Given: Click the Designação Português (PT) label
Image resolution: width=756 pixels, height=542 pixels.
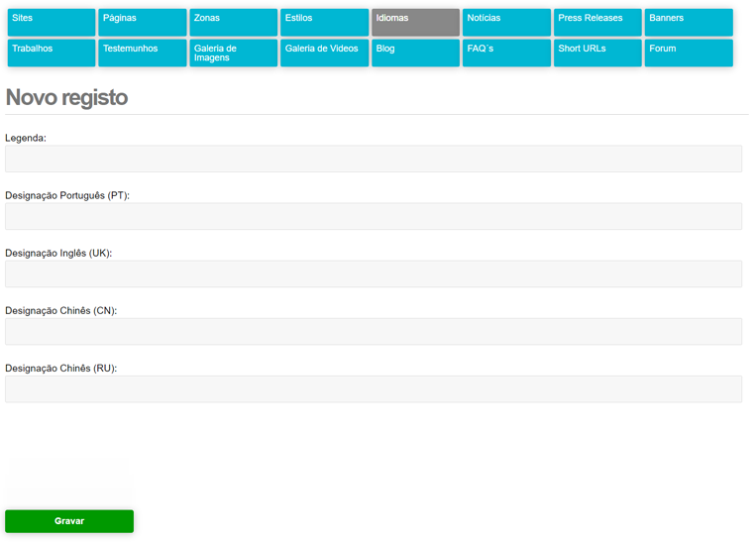Looking at the screenshot, I should point(67,196).
